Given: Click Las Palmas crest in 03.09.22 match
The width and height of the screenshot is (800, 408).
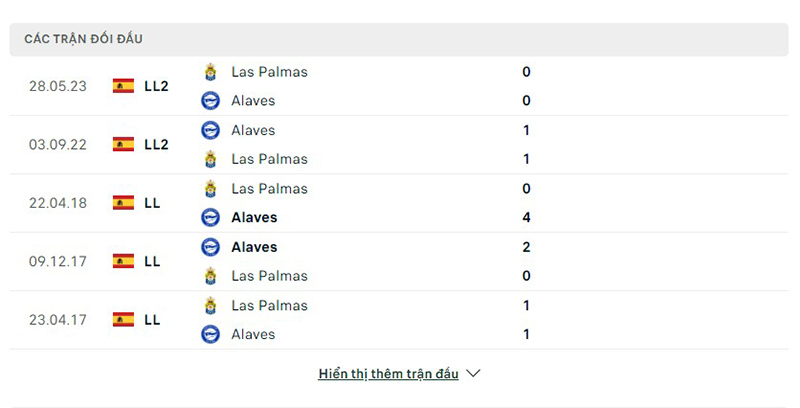Looking at the screenshot, I should (210, 159).
